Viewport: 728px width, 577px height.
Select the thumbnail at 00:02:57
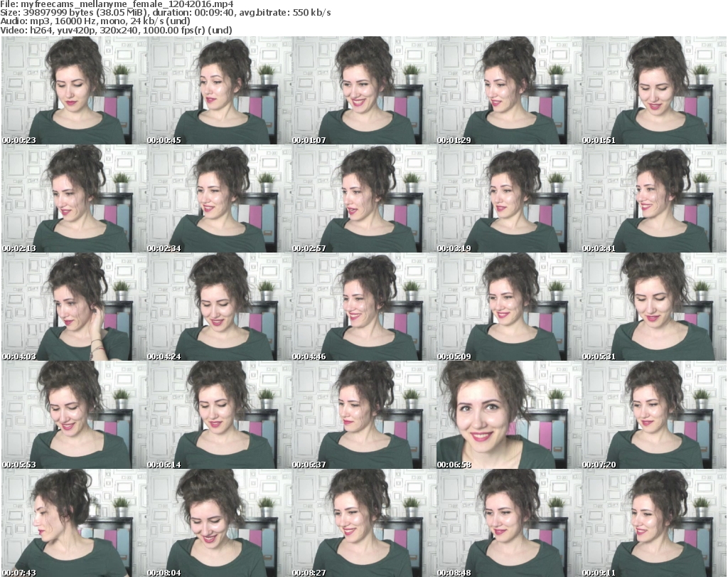(363, 198)
